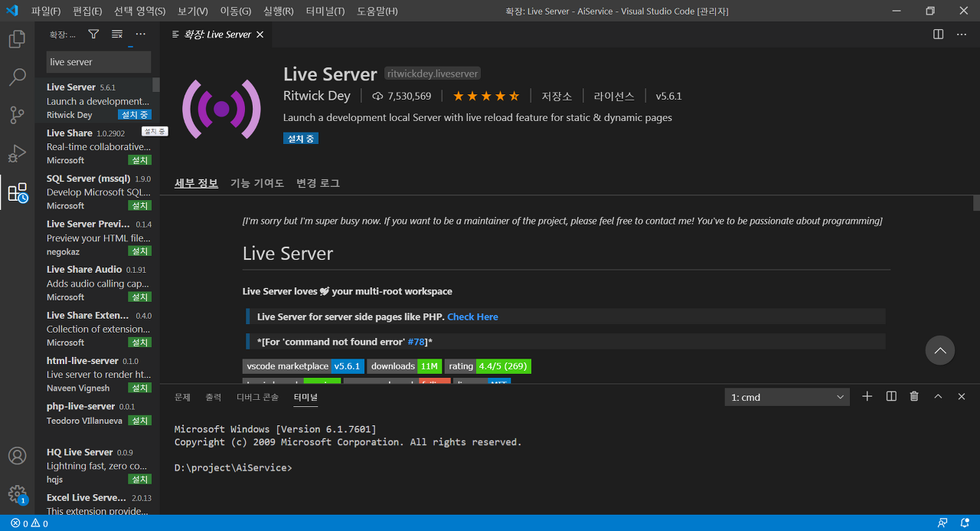Open the 저장소 repository link

[x=557, y=96]
